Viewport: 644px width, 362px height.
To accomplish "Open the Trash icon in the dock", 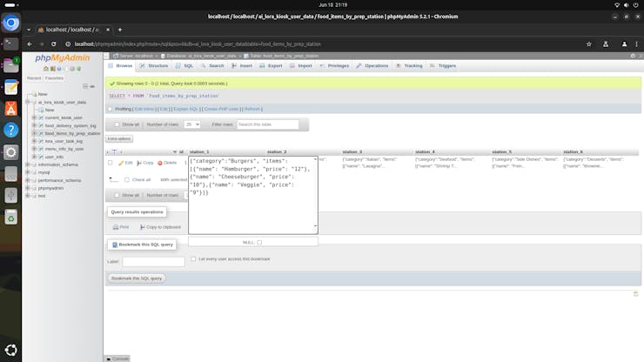I will point(11,218).
